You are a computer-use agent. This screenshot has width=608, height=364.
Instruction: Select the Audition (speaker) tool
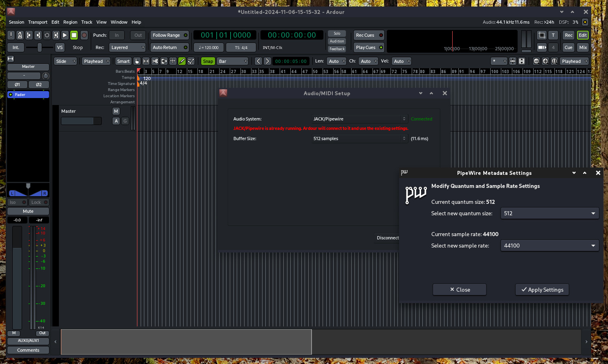point(164,61)
